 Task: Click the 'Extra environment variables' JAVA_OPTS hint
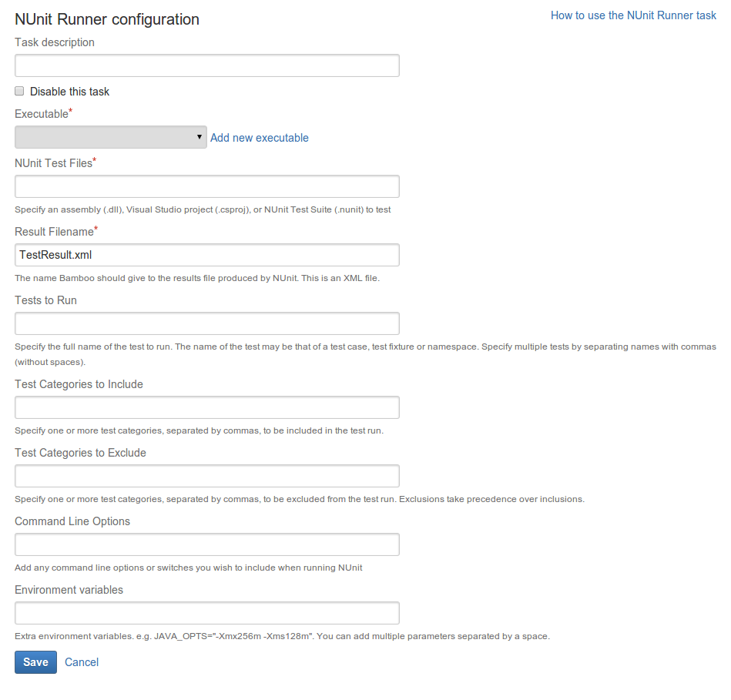tap(283, 636)
